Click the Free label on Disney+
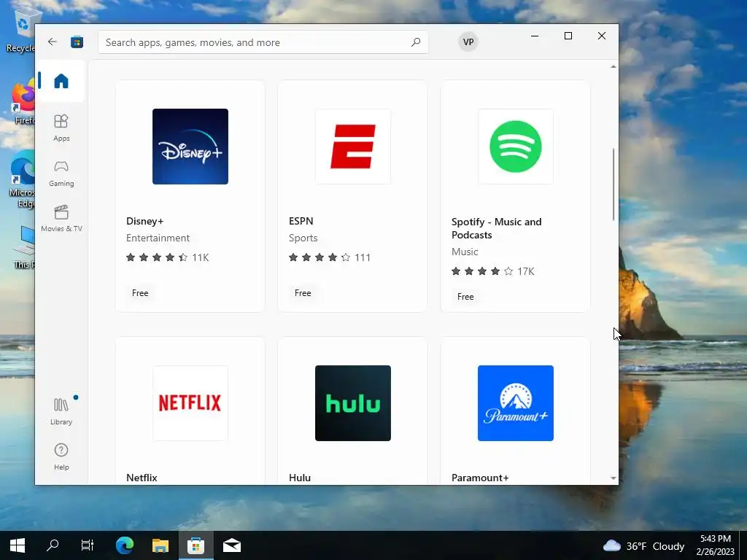The height and width of the screenshot is (560, 747). (x=140, y=293)
